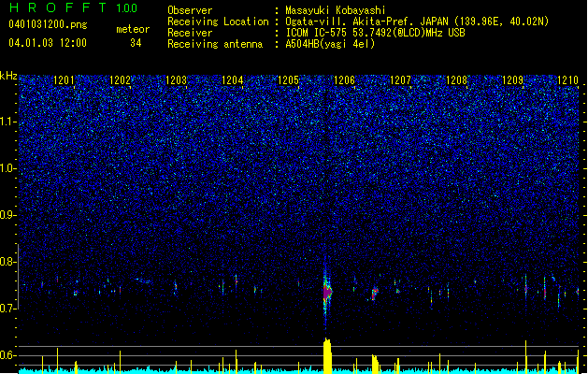
Task: Click the 0.6 kHz axis label
Action: pyautogui.click(x=8, y=355)
